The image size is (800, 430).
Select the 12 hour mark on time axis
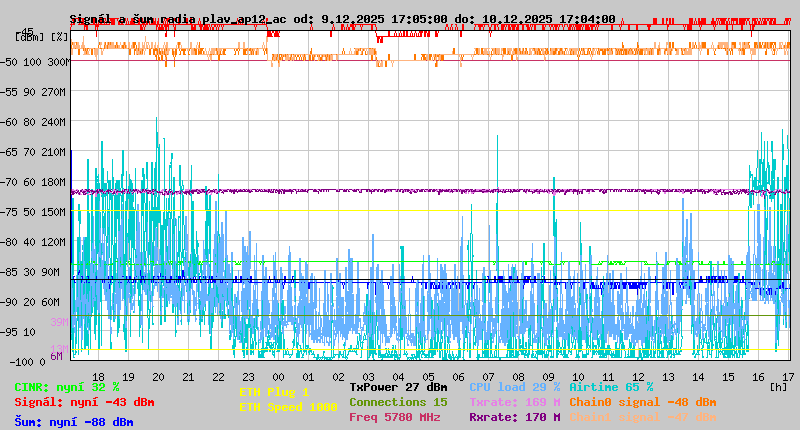click(638, 376)
